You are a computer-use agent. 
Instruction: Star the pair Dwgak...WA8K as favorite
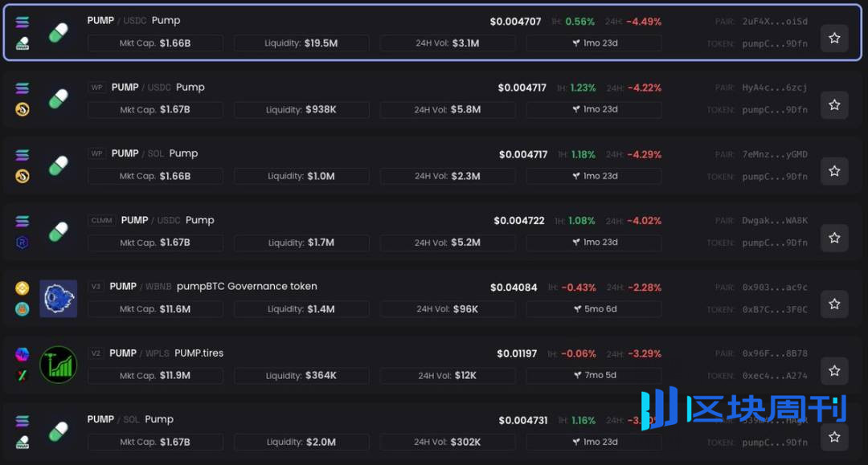tap(834, 238)
